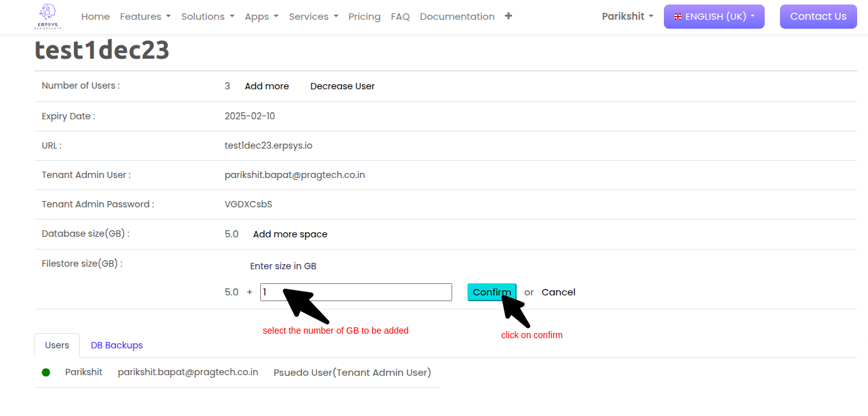Open the Apps dropdown menu
868x416 pixels.
(261, 17)
